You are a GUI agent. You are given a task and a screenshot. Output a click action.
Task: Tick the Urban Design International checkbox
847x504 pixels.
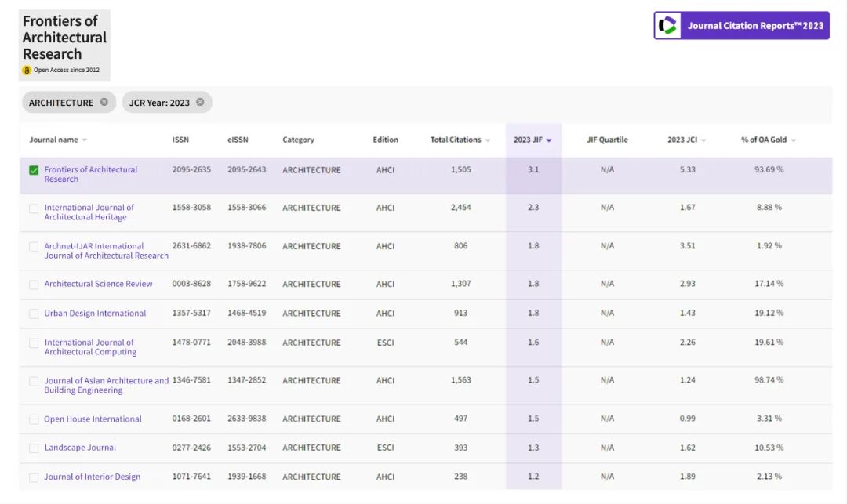(x=34, y=314)
